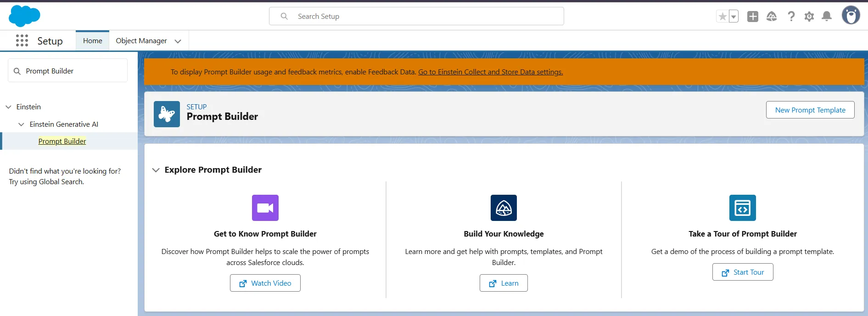Screen dimensions: 868x316
Task: Go to Einstein Collect and Store Data settings
Action: (x=490, y=72)
